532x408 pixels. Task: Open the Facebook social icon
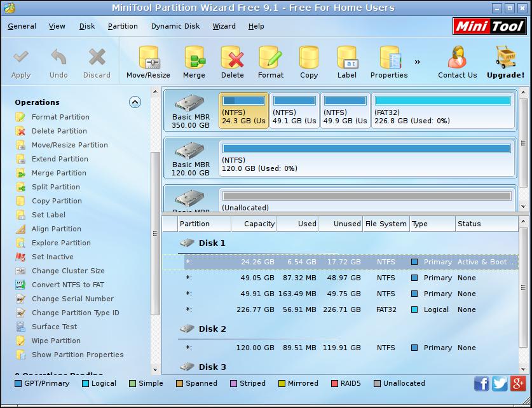click(482, 383)
